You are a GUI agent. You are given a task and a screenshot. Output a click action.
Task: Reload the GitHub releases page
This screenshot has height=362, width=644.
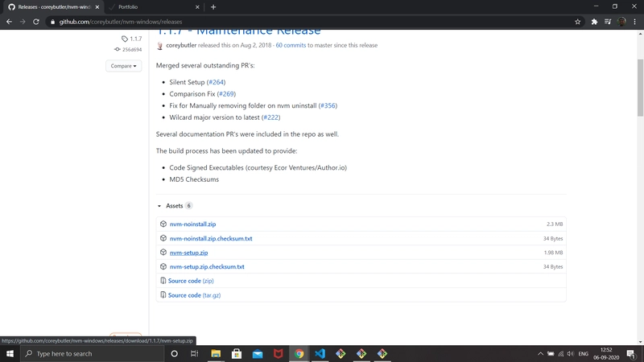tap(36, 22)
